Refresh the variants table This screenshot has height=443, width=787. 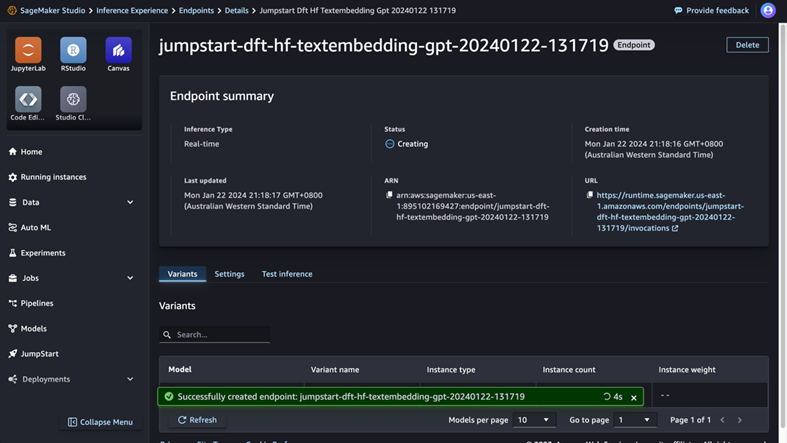coord(197,420)
